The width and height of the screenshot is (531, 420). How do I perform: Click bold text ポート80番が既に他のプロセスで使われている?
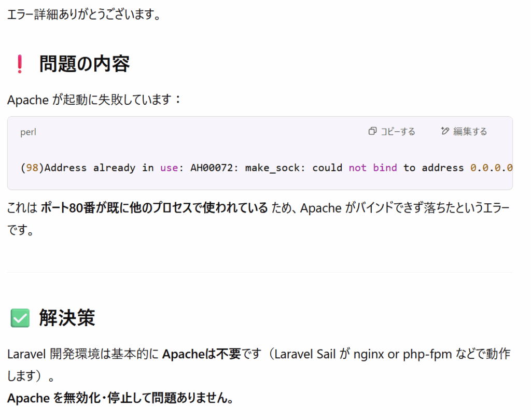tap(155, 208)
